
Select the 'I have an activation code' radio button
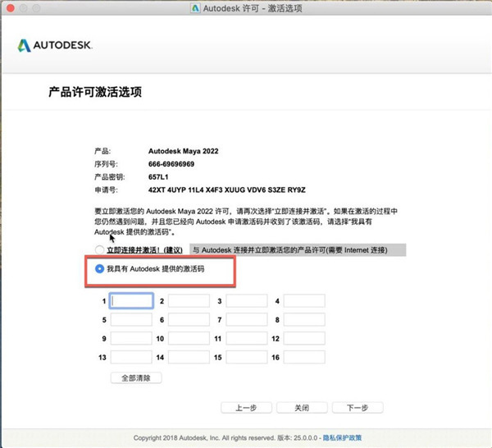(x=99, y=269)
